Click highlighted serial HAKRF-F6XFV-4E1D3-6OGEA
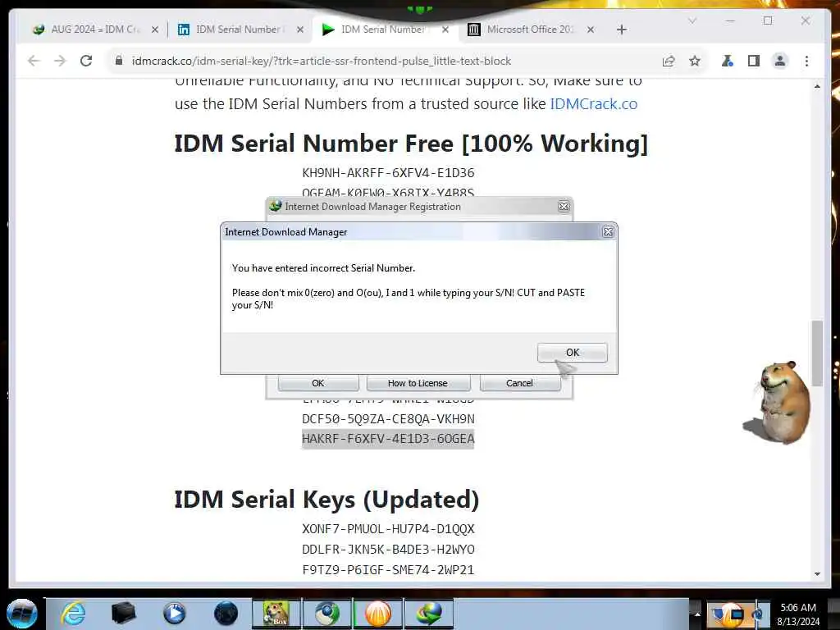The width and height of the screenshot is (840, 630). pyautogui.click(x=388, y=439)
